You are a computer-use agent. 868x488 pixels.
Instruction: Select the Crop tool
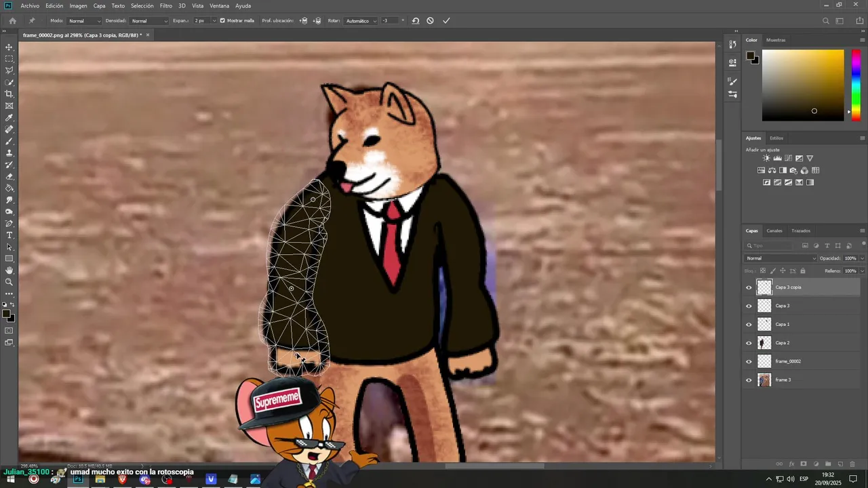pos(9,94)
